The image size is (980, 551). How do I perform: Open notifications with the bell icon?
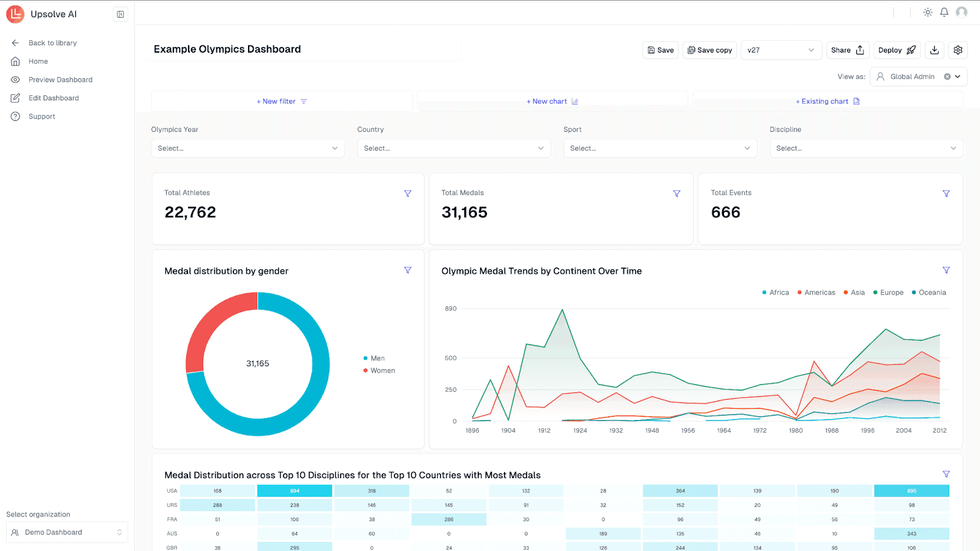pyautogui.click(x=944, y=12)
